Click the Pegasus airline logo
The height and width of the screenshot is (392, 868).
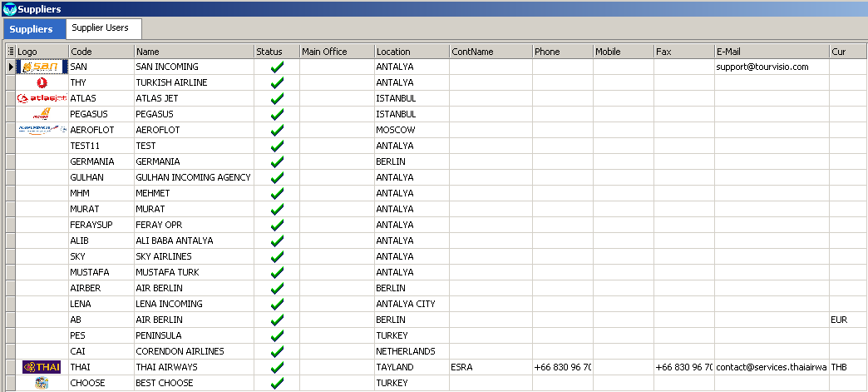pyautogui.click(x=42, y=114)
